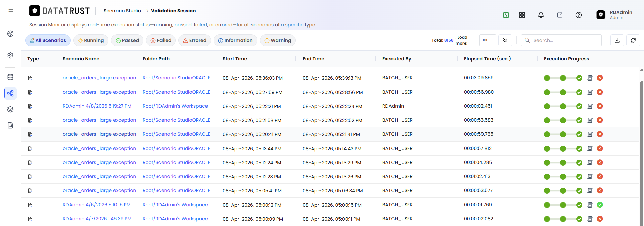
Task: Show only Running scenarios
Action: click(x=91, y=40)
